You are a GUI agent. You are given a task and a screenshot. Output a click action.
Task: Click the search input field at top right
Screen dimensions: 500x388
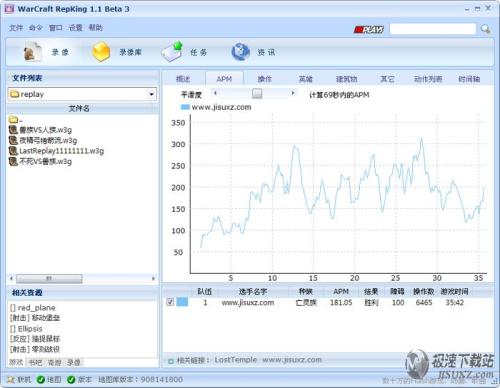pos(433,29)
